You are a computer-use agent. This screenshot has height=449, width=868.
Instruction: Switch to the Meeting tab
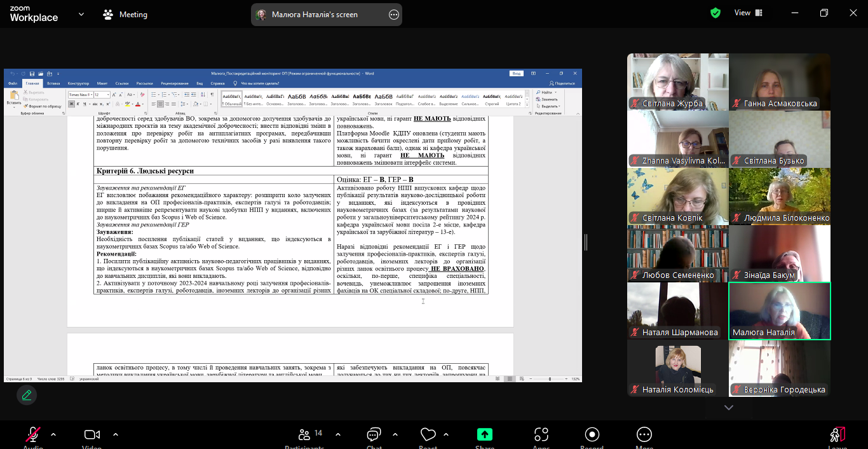125,15
